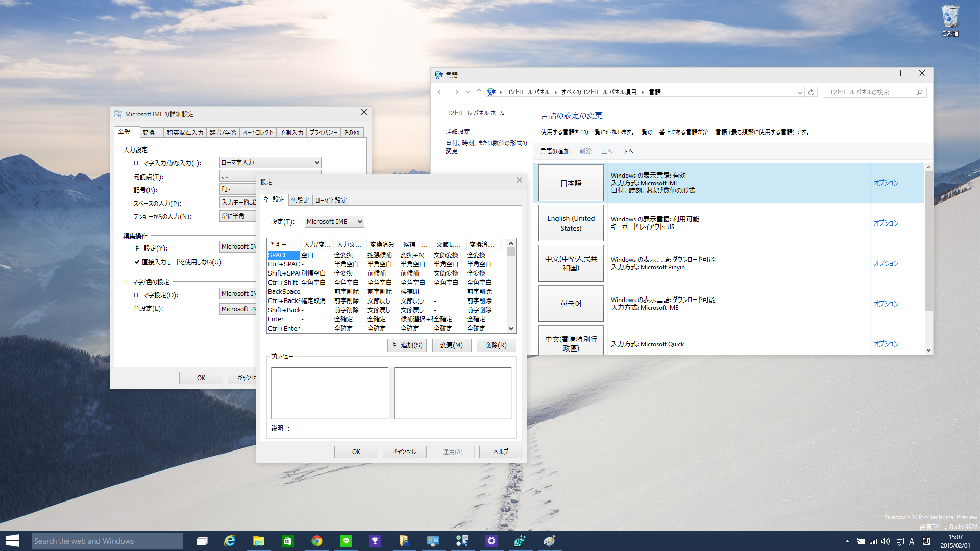Image resolution: width=980 pixels, height=551 pixels.
Task: Switch to the 色設定 tab
Action: pos(300,200)
